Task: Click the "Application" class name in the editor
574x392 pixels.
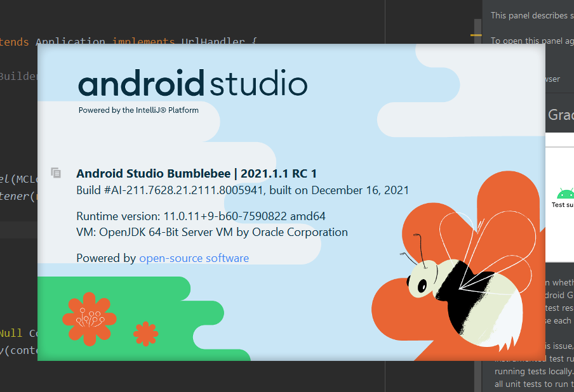Action: click(70, 41)
